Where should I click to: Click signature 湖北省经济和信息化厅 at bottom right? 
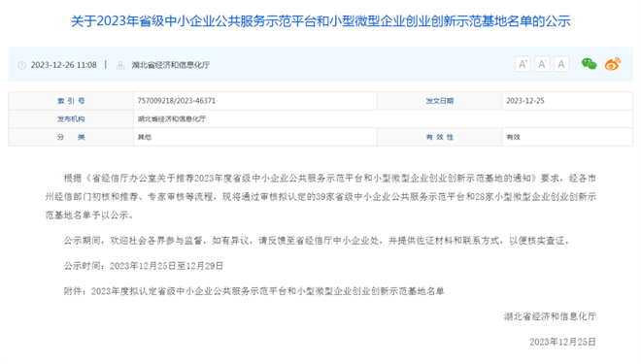[x=550, y=316]
